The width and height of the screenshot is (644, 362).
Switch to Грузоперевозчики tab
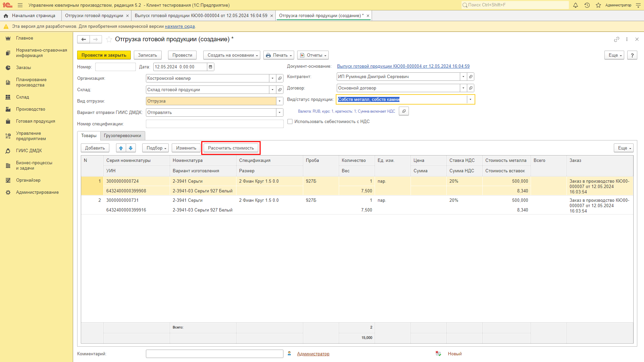[122, 135]
